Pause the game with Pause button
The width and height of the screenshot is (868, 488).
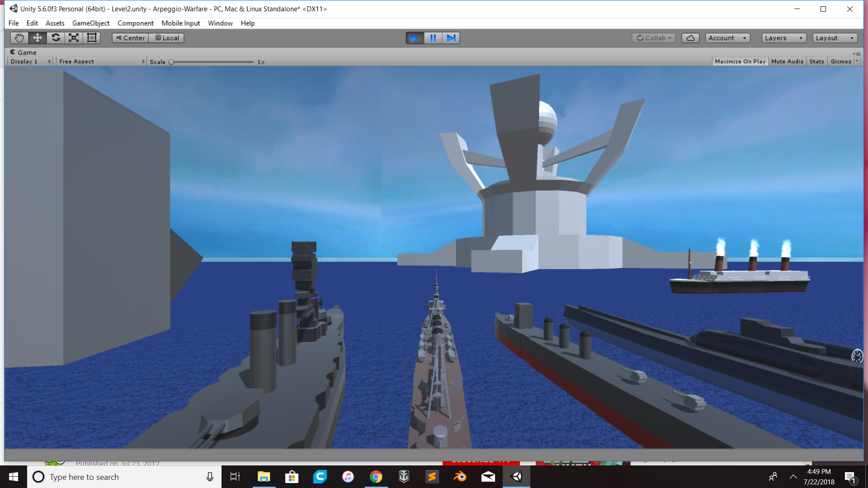click(433, 38)
